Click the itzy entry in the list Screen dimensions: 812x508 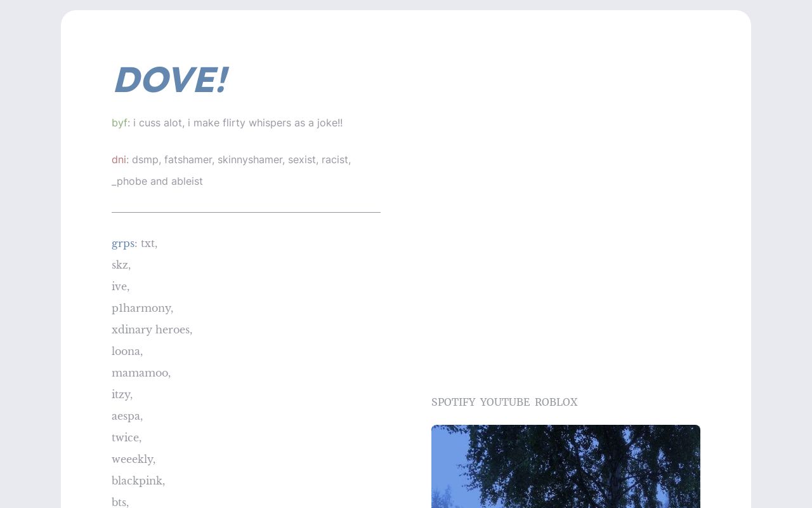point(122,395)
